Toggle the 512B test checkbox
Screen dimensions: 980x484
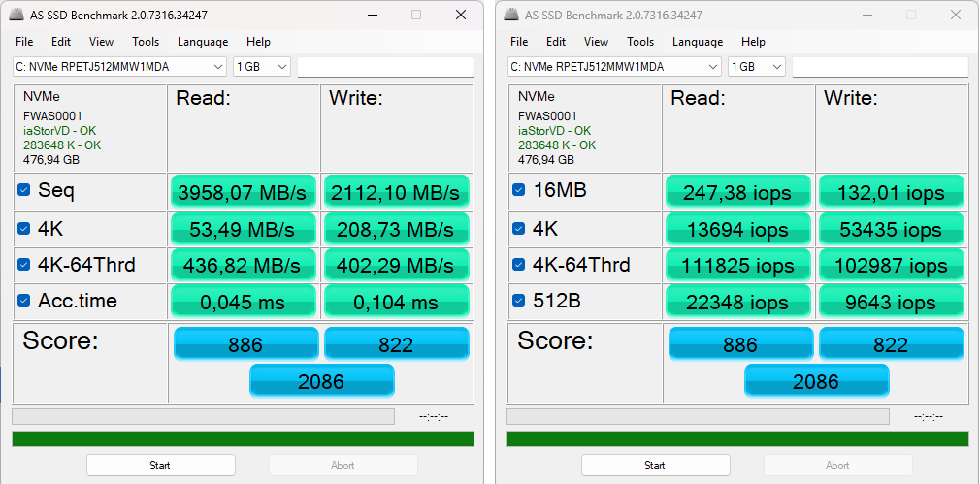point(519,301)
